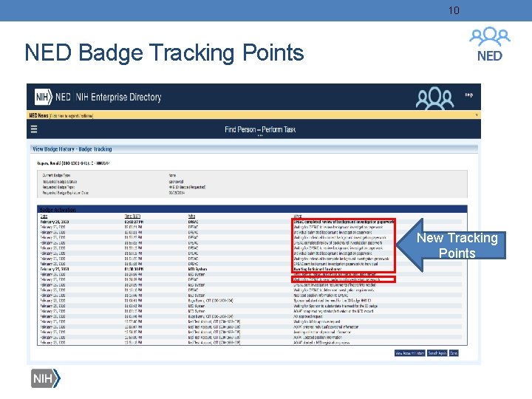Open the Help link in header
Image resolution: width=532 pixels, height=399 pixels.
(469, 95)
